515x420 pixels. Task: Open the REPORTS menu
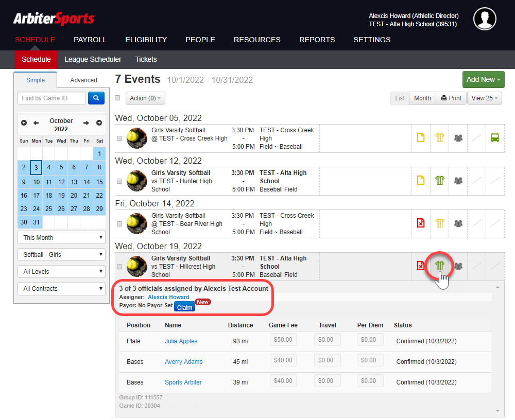coord(317,40)
